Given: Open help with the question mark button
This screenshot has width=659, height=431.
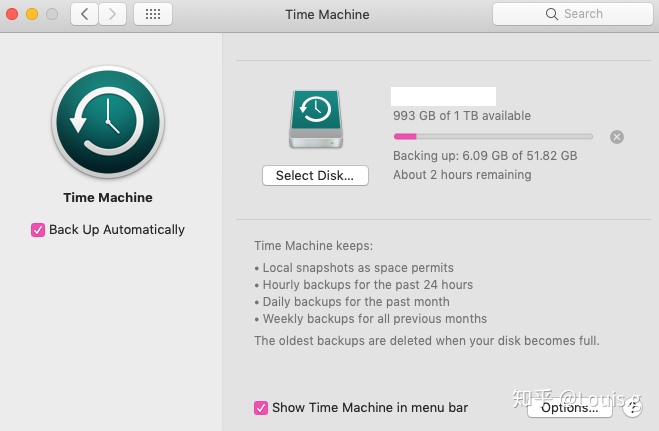Looking at the screenshot, I should pos(633,407).
